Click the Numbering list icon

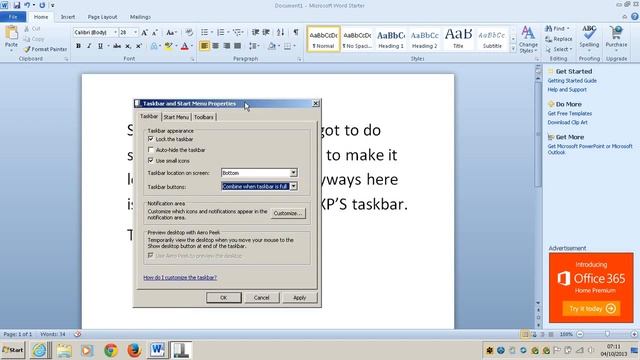220,32
